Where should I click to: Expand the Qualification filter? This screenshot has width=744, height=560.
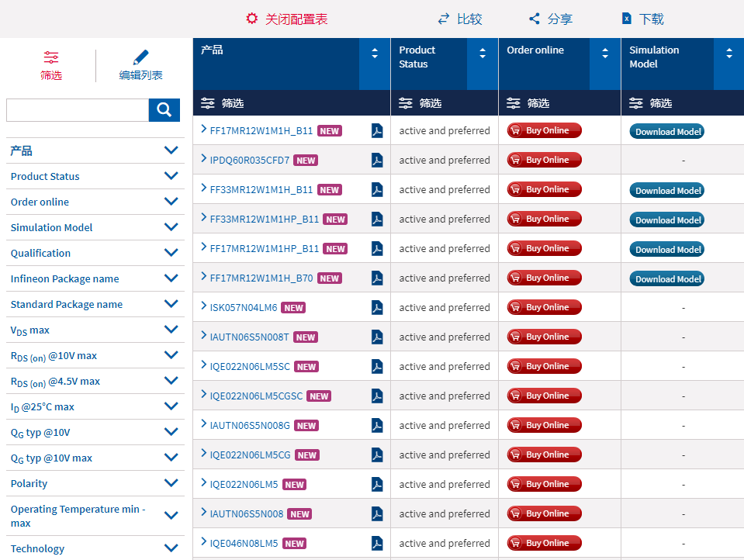[x=171, y=253]
